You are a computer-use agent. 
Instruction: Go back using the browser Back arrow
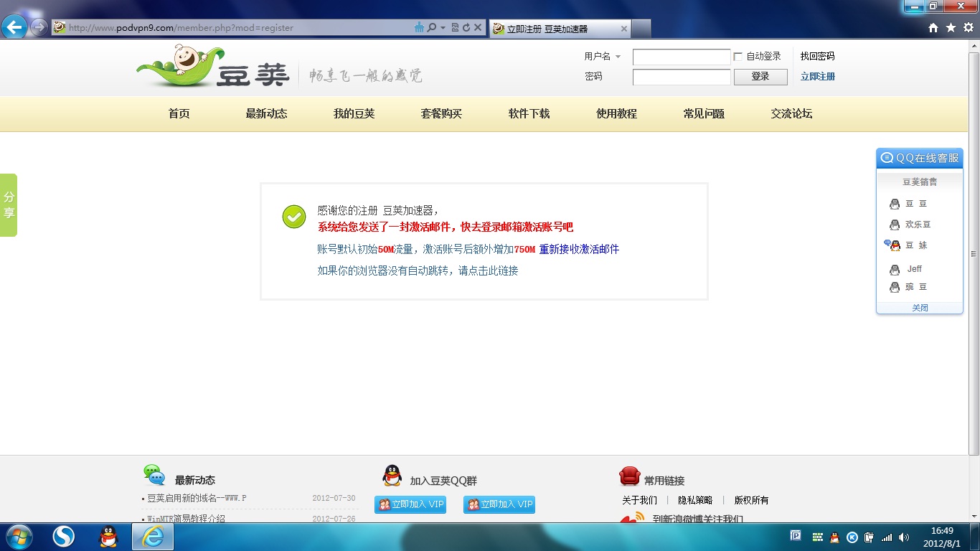15,27
